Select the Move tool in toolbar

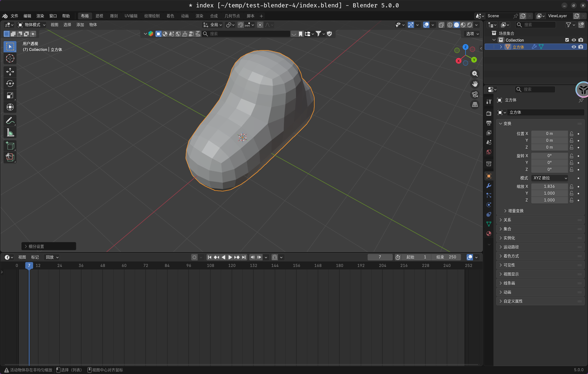click(10, 72)
